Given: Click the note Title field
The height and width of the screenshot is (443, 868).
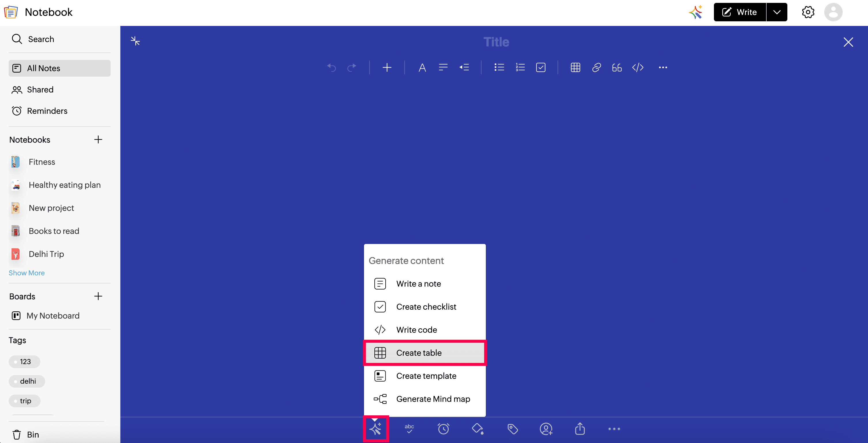Looking at the screenshot, I should point(496,42).
